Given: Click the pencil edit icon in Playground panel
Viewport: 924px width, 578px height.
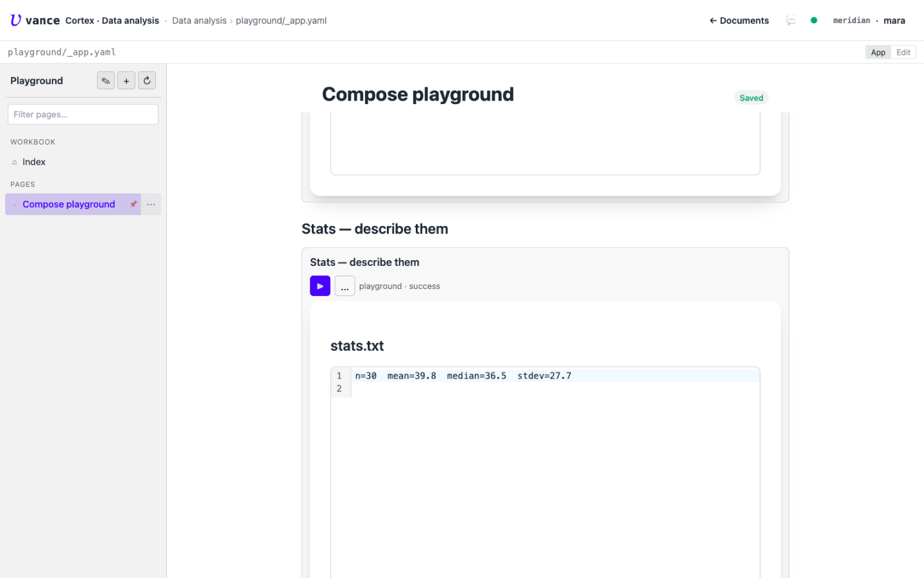Looking at the screenshot, I should click(106, 80).
